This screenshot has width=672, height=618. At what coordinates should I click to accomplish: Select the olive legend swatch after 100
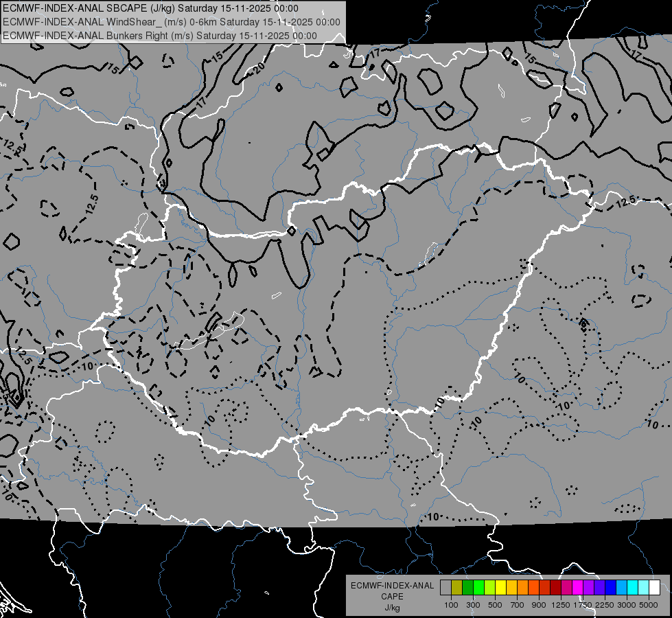[x=457, y=588]
